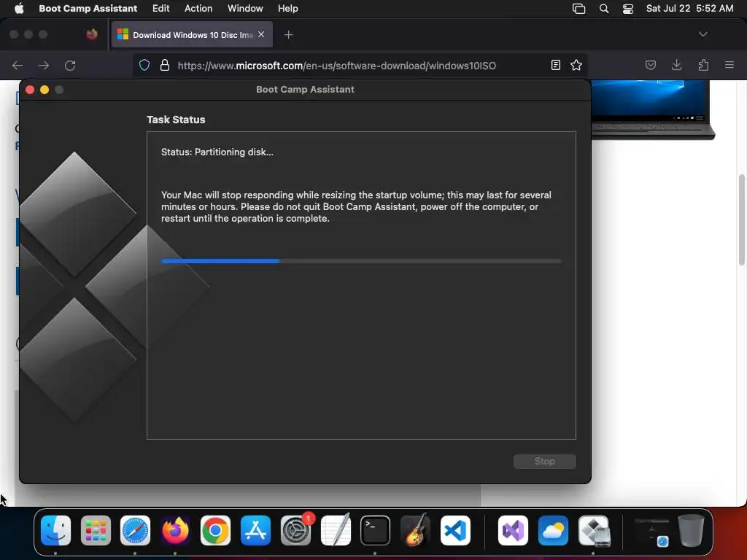Open the Boot Camp Assistant menu
This screenshot has height=560, width=747.
(x=88, y=8)
